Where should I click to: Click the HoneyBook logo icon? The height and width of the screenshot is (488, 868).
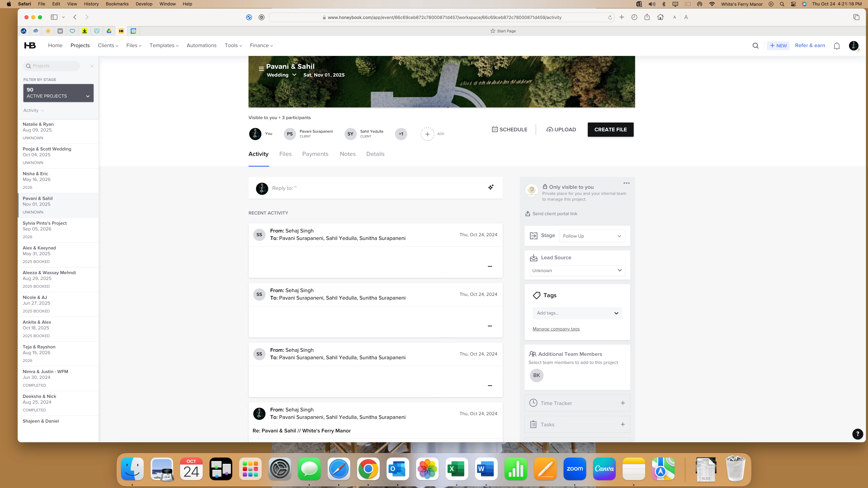30,45
